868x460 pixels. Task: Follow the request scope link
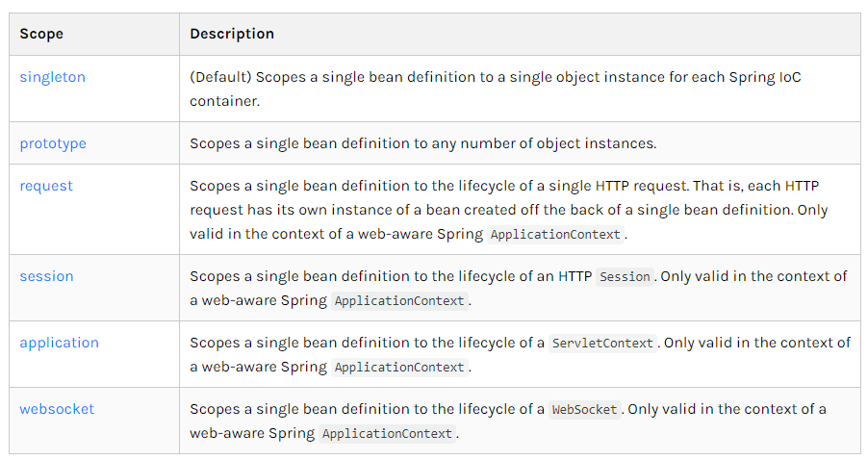(46, 187)
